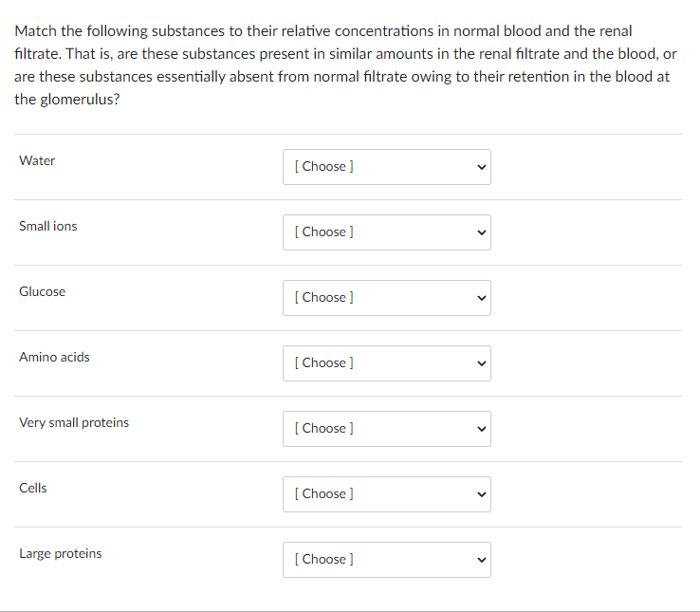Click the "Large proteins" substance label
Screen dimensions: 700x612
61,553
